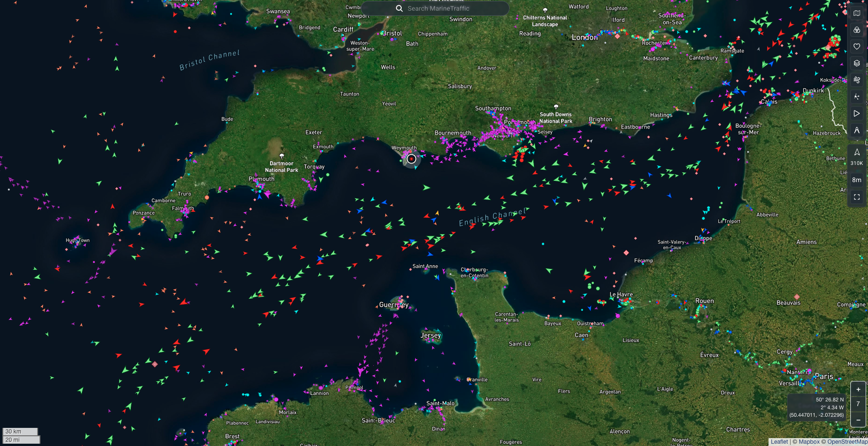Image resolution: width=868 pixels, height=446 pixels.
Task: Start the playback triangle icon
Action: tap(857, 113)
